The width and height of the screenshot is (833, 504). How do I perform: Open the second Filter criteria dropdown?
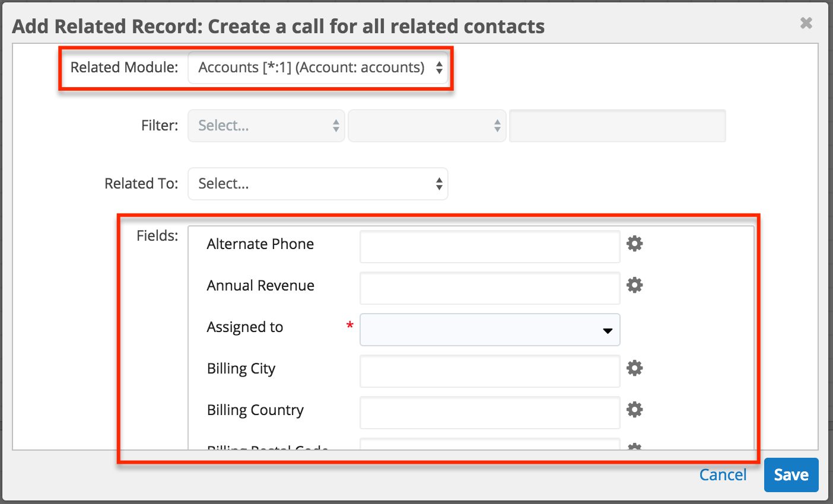[x=427, y=125]
